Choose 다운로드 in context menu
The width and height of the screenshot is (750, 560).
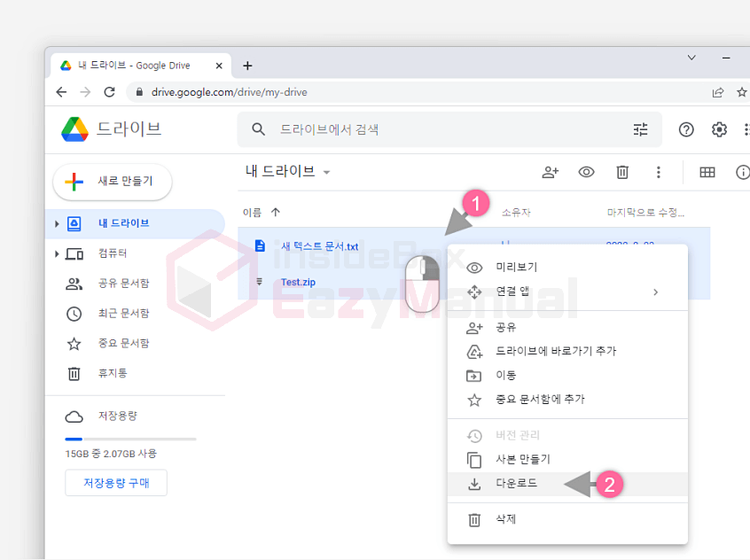coord(567,484)
